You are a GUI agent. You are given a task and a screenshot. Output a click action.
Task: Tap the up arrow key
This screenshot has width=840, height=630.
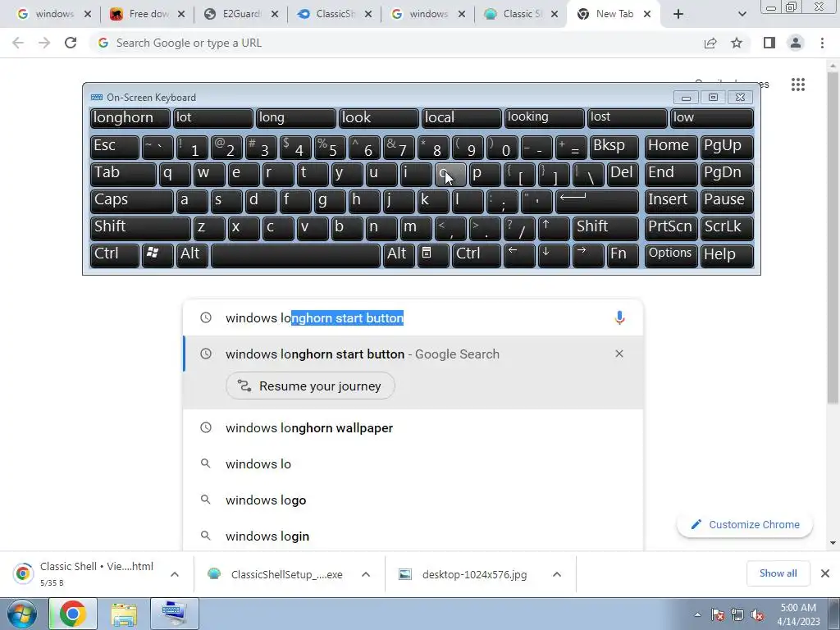[x=554, y=228]
